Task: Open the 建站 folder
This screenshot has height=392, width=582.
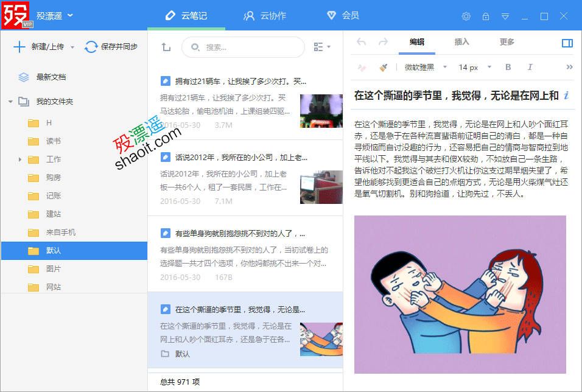Action: tap(53, 214)
